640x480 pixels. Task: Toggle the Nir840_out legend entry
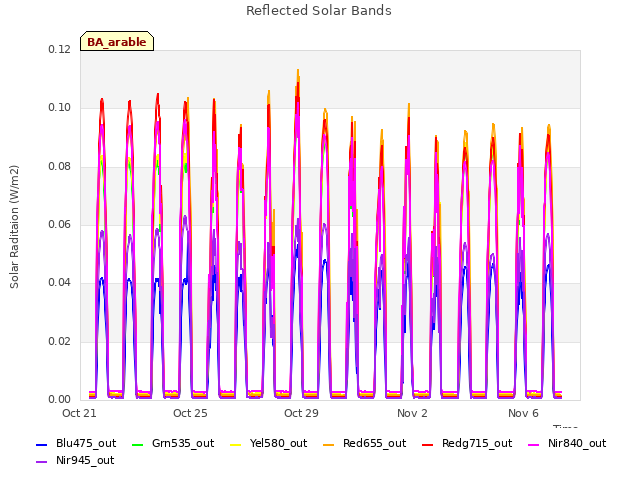[x=567, y=443]
